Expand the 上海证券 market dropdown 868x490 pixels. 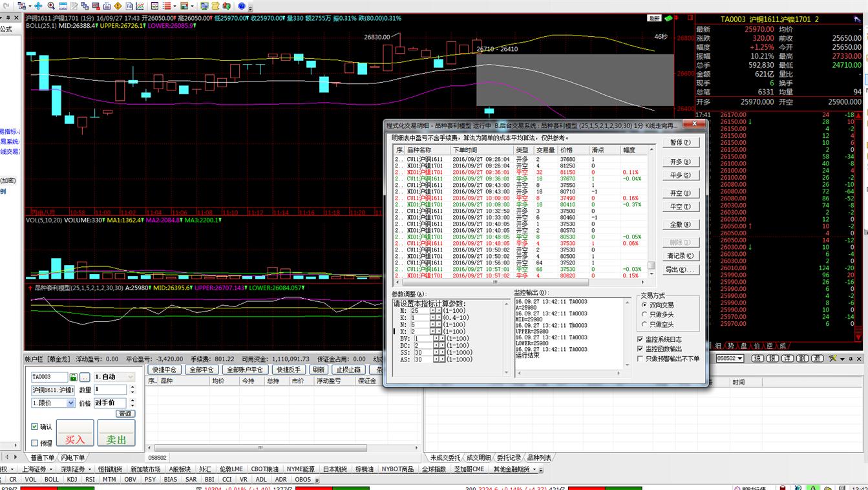click(52, 469)
